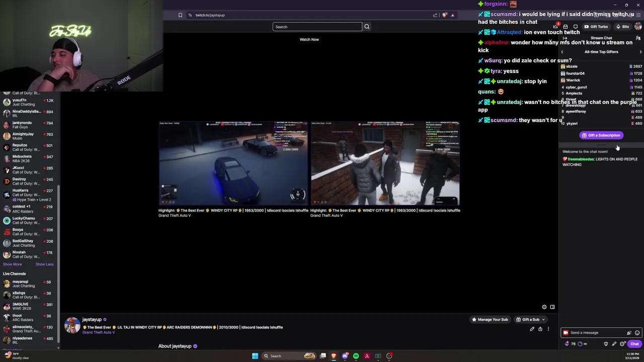Click the purple Chat send button
Image resolution: width=644 pixels, height=362 pixels.
click(x=634, y=344)
